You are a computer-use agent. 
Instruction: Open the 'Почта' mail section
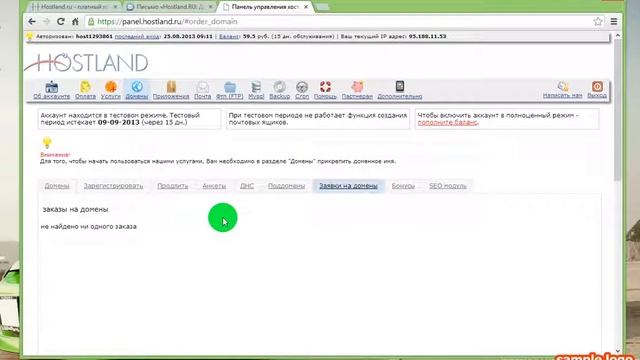click(x=202, y=90)
